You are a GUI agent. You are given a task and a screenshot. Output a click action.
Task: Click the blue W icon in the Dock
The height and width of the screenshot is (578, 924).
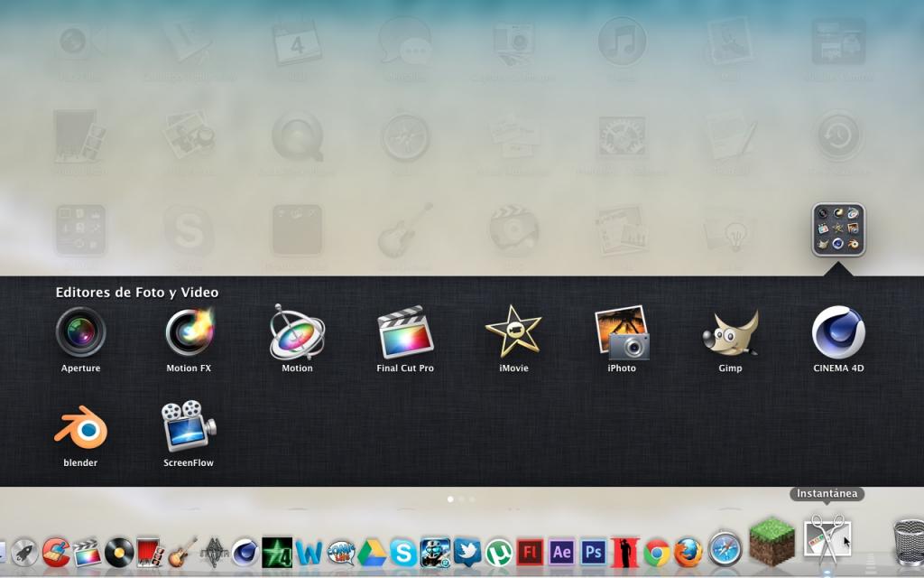click(x=309, y=553)
